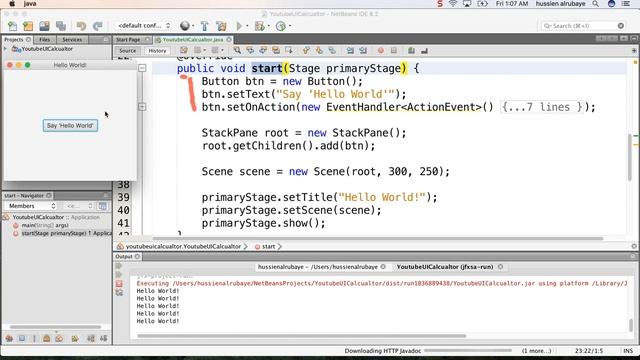
Task: Click the youtubeuicalcualtor.YoutubeUICalcualtor breadcrumb
Action: coord(183,247)
